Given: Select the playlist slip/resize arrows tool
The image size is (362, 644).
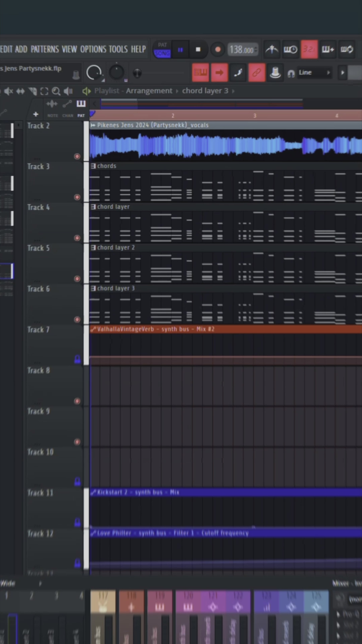Looking at the screenshot, I should click(20, 91).
